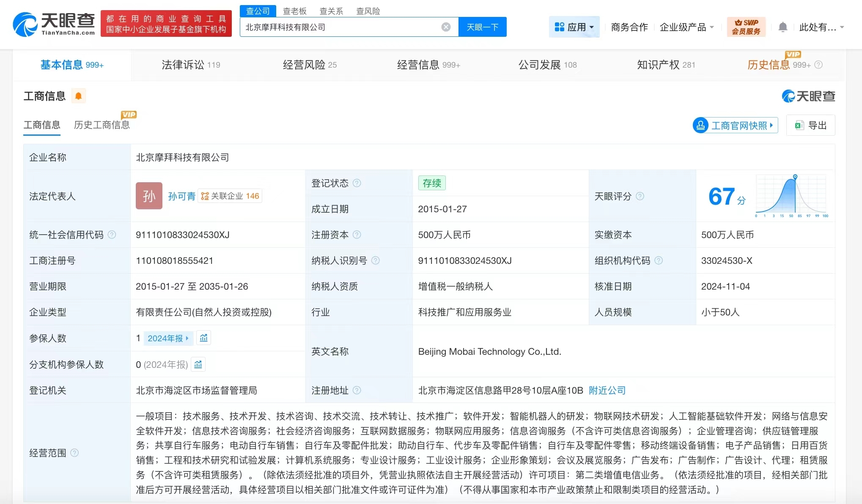Open chart icon for 分支机构参保人数
Image resolution: width=862 pixels, height=504 pixels.
198,364
